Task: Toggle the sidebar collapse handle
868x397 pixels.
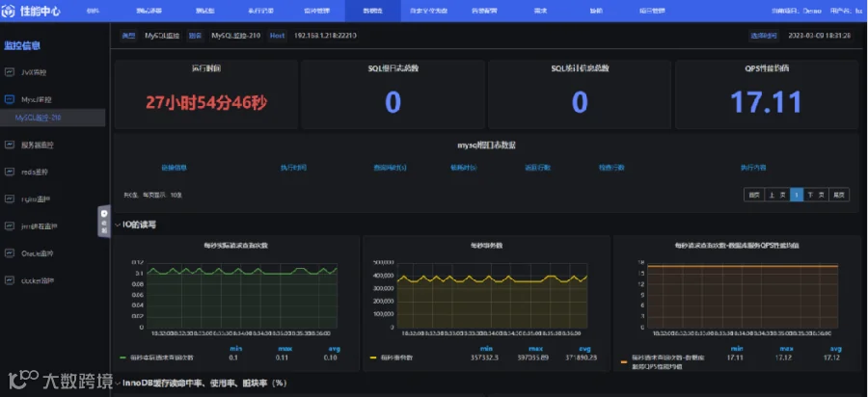Action: 104,222
